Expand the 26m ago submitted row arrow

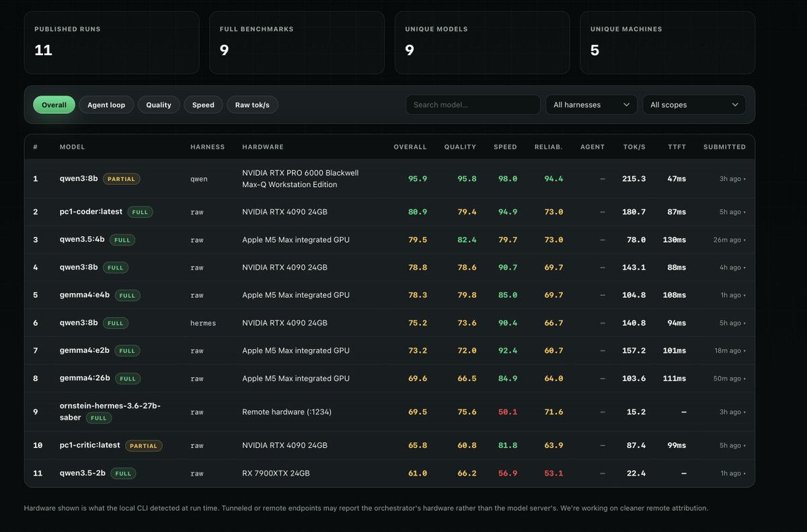744,240
